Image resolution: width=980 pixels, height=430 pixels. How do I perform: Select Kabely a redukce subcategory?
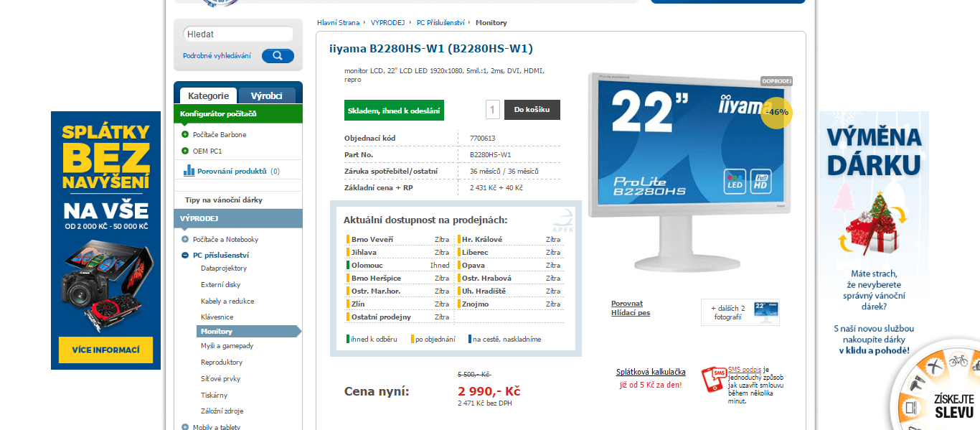[227, 302]
